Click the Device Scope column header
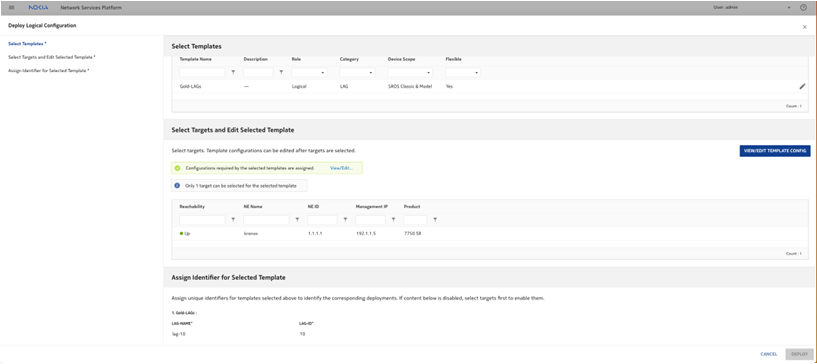Image resolution: width=817 pixels, height=364 pixels. click(x=402, y=59)
